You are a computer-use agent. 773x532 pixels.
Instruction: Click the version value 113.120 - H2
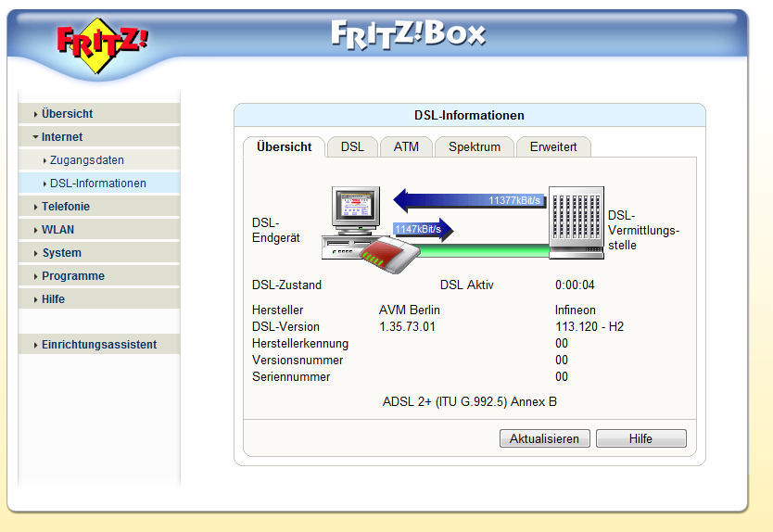(589, 327)
